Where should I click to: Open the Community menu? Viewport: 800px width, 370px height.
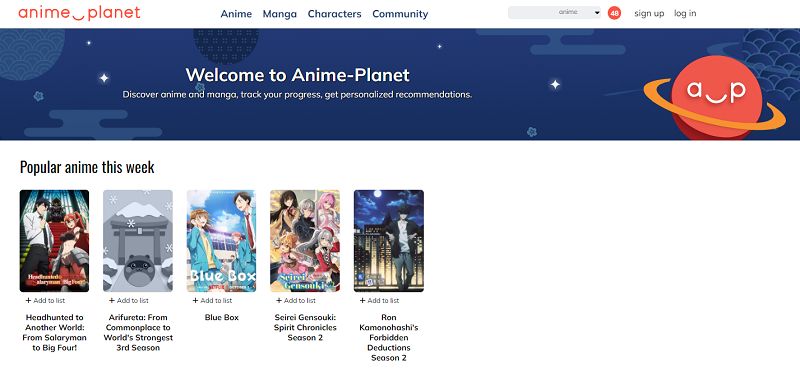tap(400, 14)
